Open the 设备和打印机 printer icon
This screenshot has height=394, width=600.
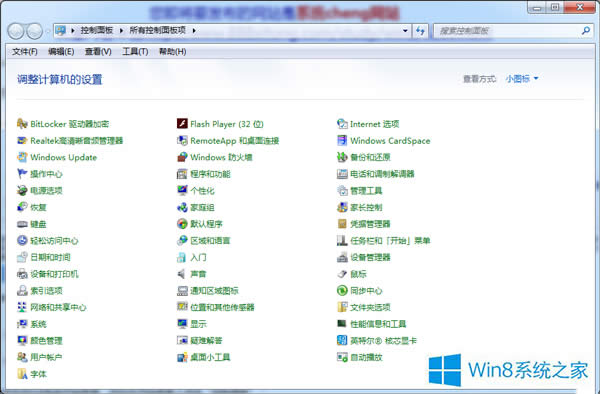click(x=22, y=274)
